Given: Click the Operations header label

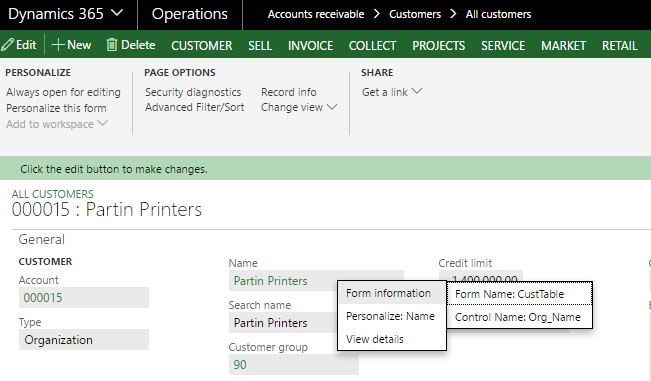Looking at the screenshot, I should (x=190, y=14).
